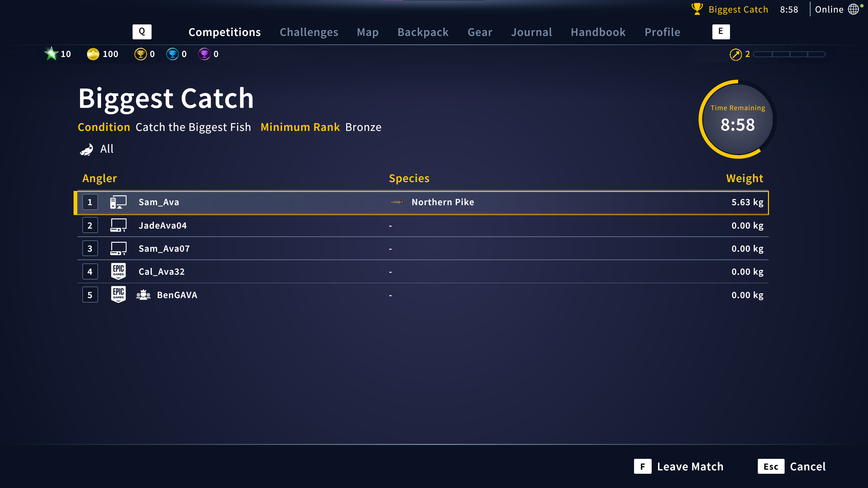The image size is (868, 488).
Task: Click the gold coin currency icon
Action: (93, 54)
